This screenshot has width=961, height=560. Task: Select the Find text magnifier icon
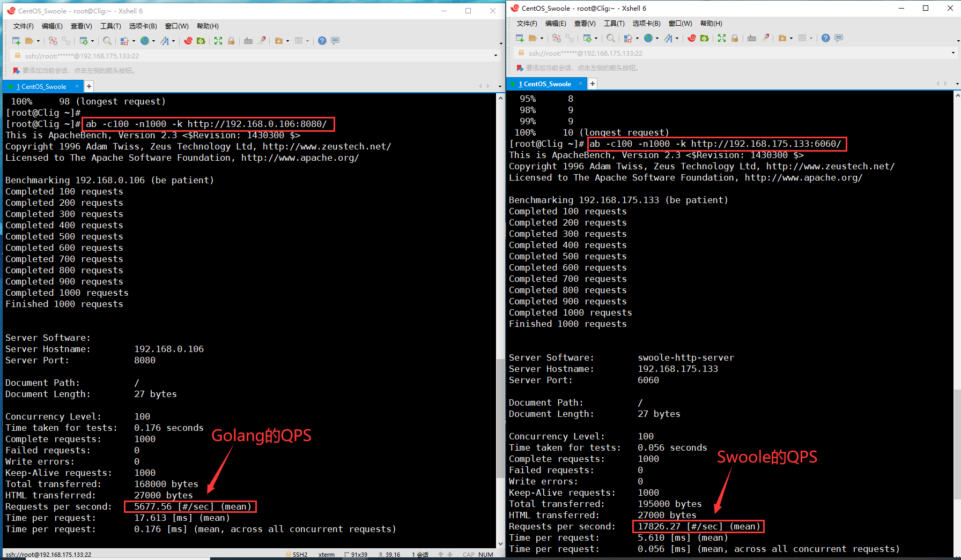coord(107,41)
